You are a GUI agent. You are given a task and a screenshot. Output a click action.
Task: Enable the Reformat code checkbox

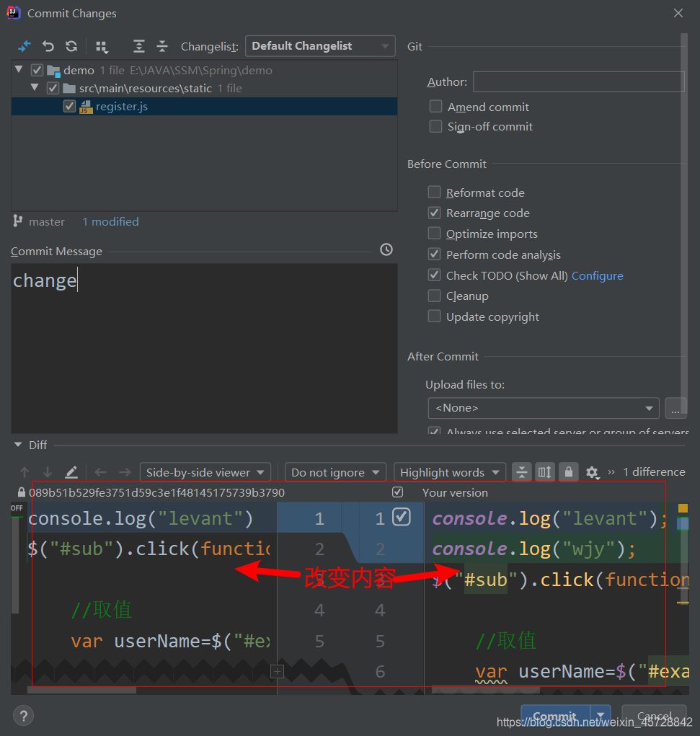(434, 192)
